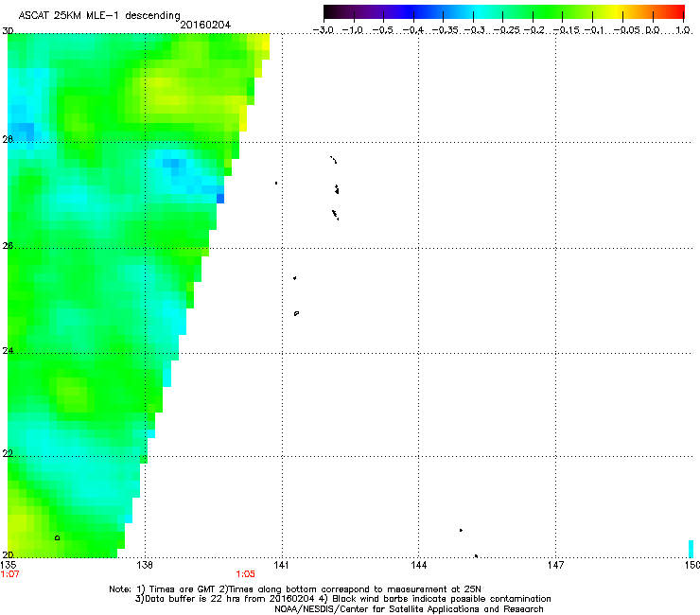The image size is (700, 615).
Task: Click the -0.3 colorbar label
Action: pyautogui.click(x=475, y=30)
